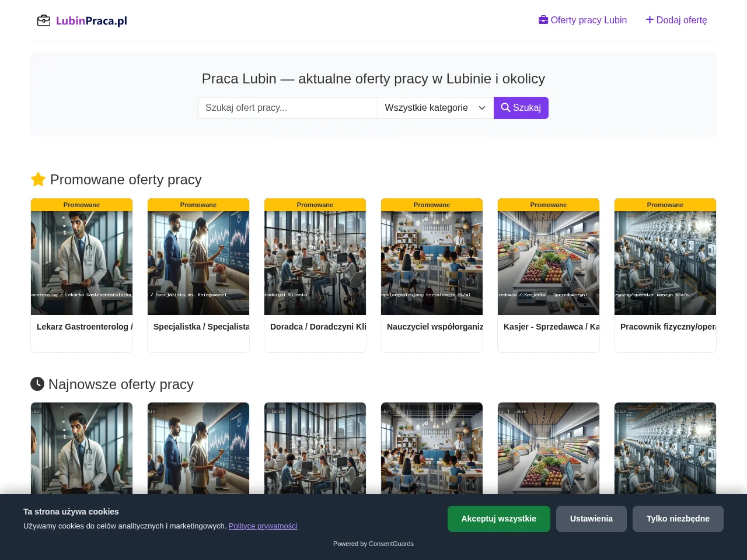The height and width of the screenshot is (560, 747).
Task: Open newest-offers classroom thumbnail
Action: (432, 448)
